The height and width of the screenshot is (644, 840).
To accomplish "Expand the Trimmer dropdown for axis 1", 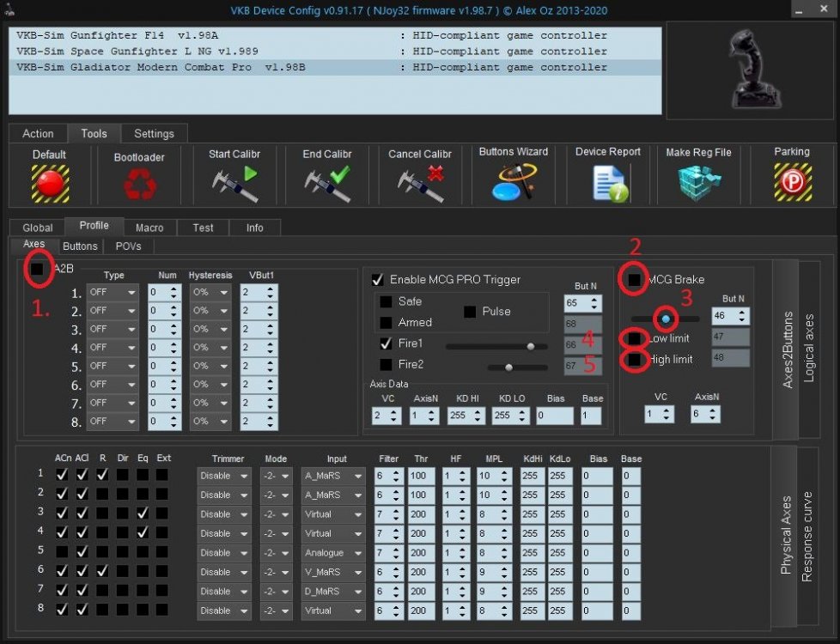I will (x=224, y=476).
